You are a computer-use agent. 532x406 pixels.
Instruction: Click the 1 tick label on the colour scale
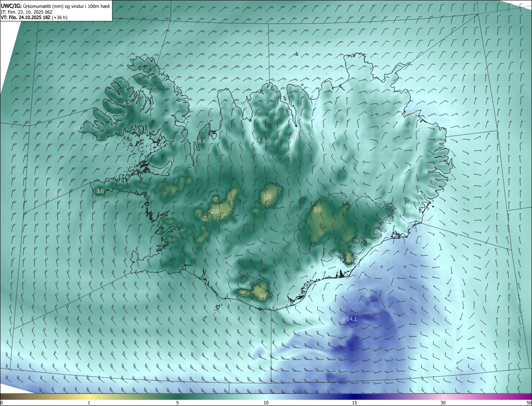pos(89,403)
